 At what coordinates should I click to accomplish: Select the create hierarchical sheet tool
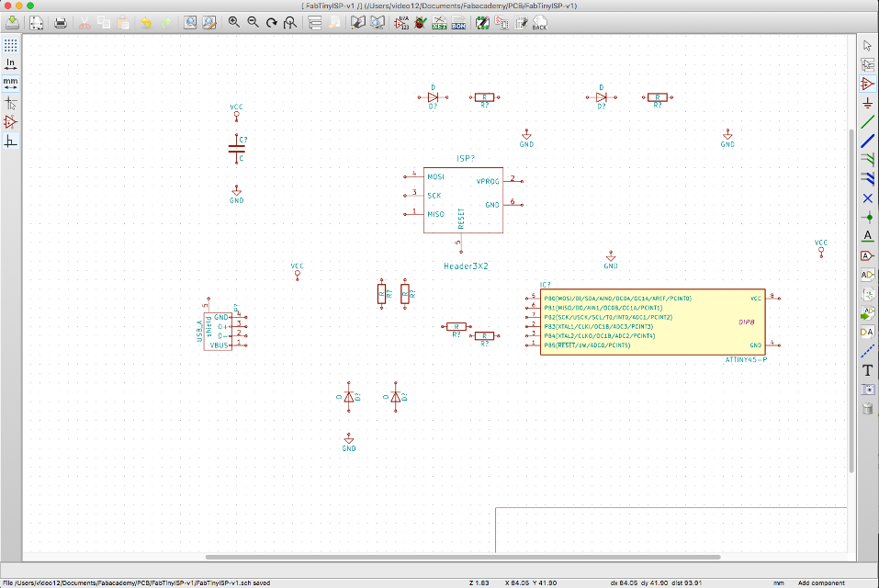click(868, 294)
